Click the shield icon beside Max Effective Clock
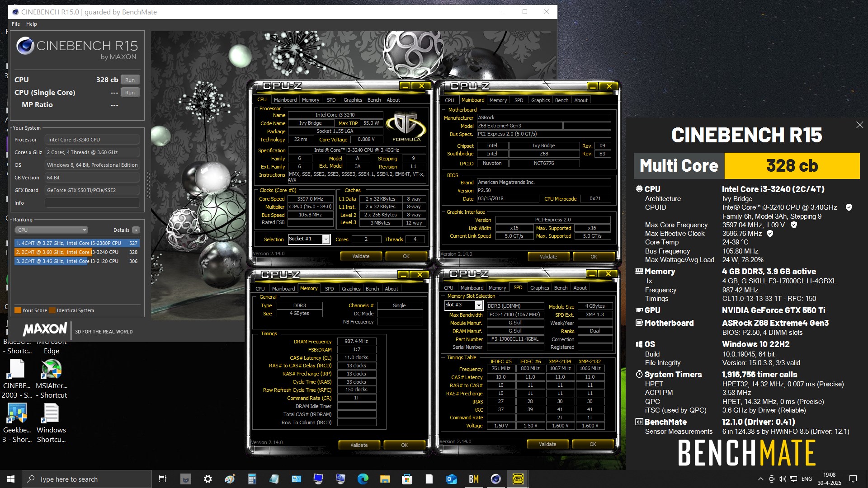Image resolution: width=868 pixels, height=488 pixels. tap(770, 234)
